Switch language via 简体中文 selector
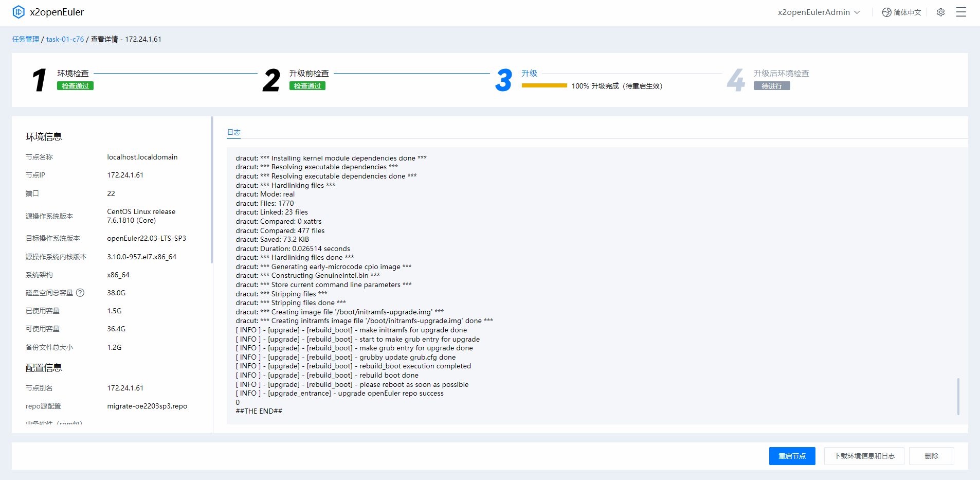980x480 pixels. coord(907,12)
